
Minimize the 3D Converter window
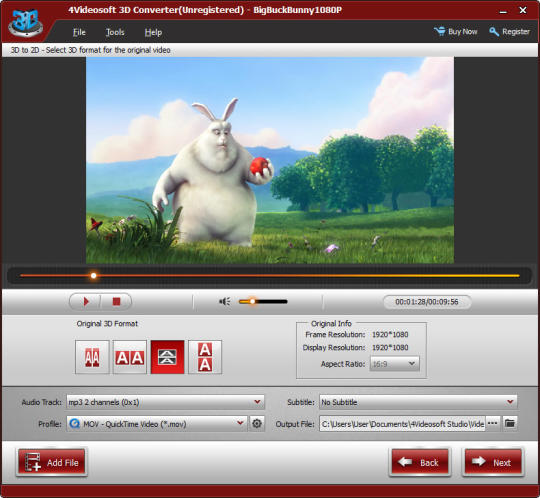click(x=503, y=11)
